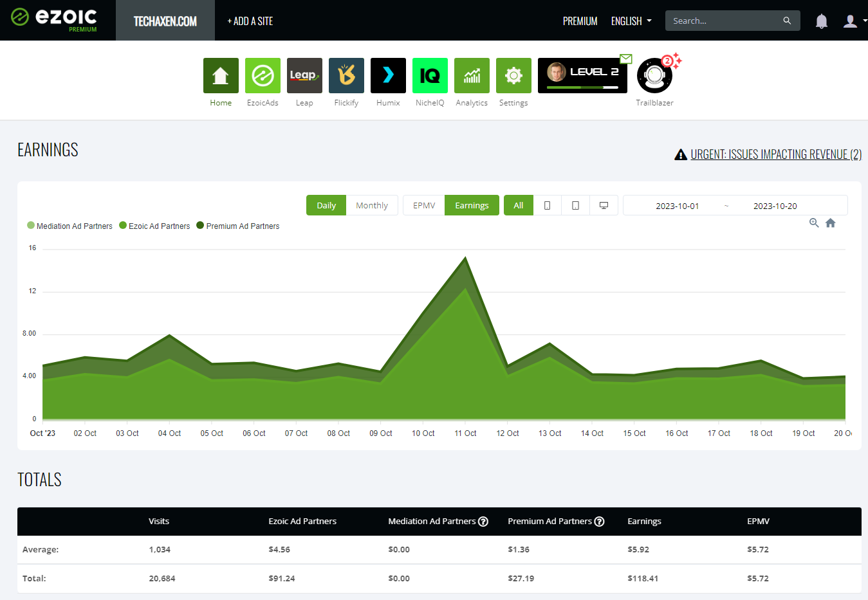This screenshot has height=600, width=868.
Task: Show EPMV in the chart
Action: (x=424, y=205)
